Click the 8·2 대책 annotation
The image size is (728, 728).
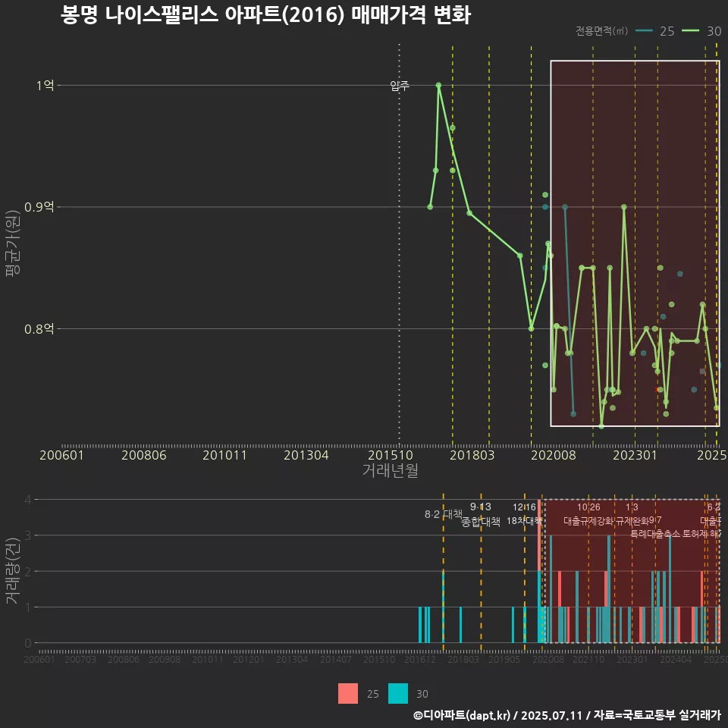point(444,514)
